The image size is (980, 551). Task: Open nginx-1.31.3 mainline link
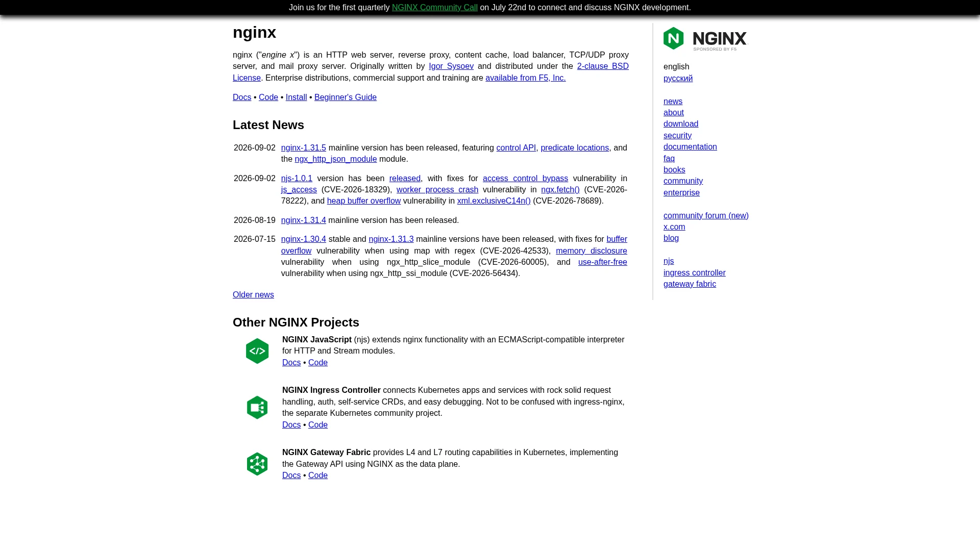(391, 239)
